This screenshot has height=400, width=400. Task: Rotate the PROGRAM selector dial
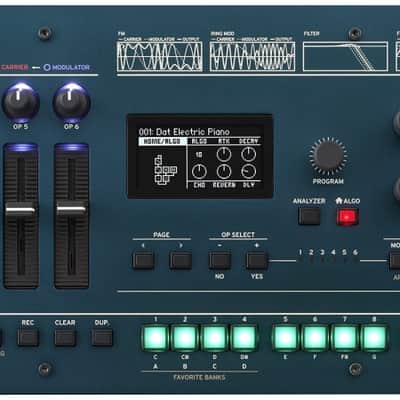click(328, 155)
